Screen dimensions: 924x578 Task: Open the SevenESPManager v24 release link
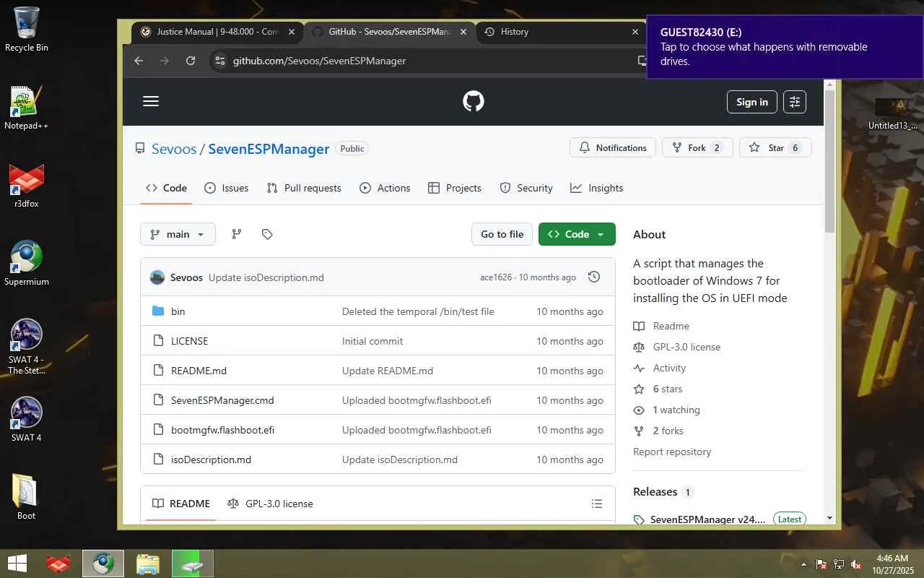707,519
